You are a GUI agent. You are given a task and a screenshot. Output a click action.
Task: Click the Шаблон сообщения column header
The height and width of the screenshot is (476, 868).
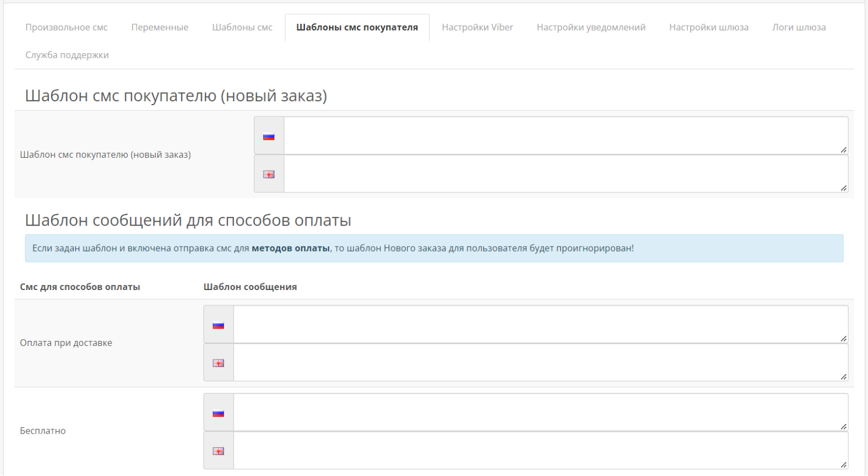tap(250, 287)
